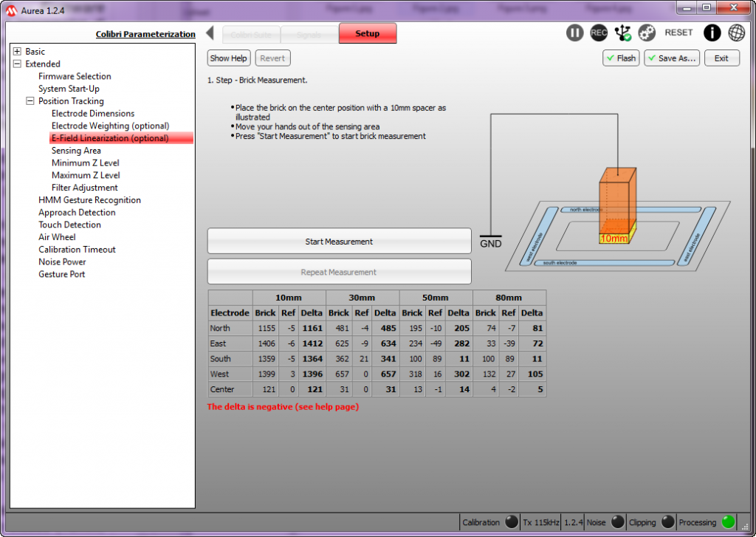Open the gears settings icon
Viewport: 756px width, 537px height.
tap(647, 33)
